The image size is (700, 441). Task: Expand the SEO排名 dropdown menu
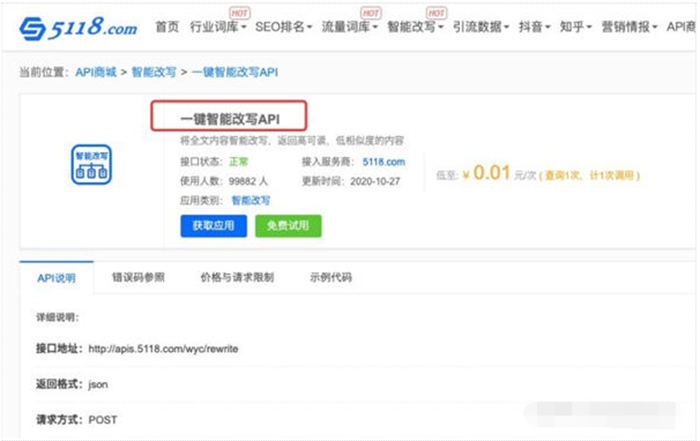click(283, 27)
